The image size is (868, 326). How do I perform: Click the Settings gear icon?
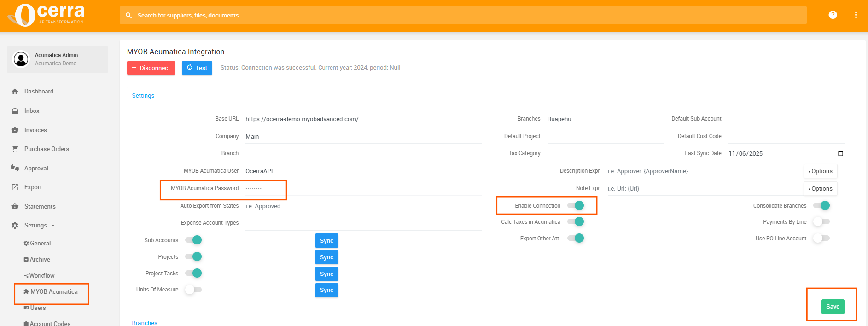click(15, 226)
